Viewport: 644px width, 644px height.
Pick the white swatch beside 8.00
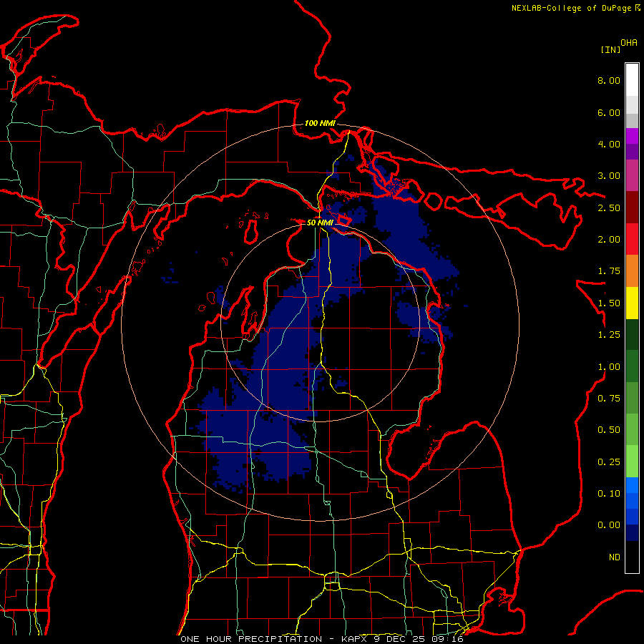click(632, 80)
